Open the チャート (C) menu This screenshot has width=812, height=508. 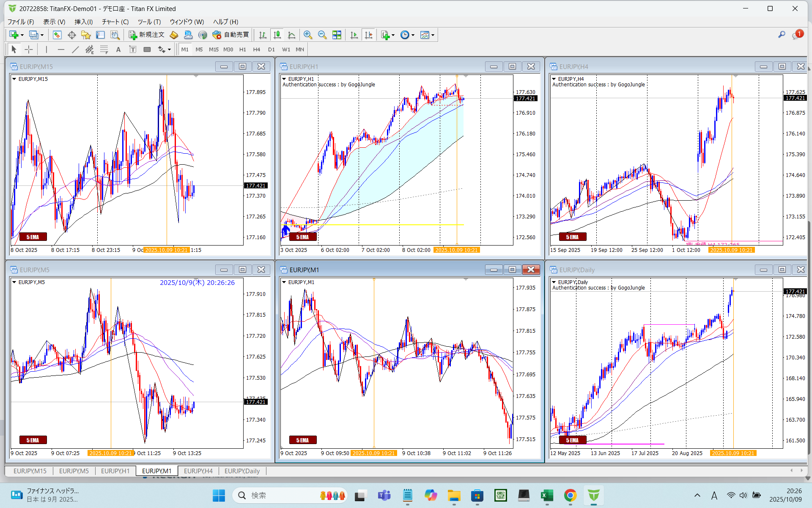pos(115,22)
